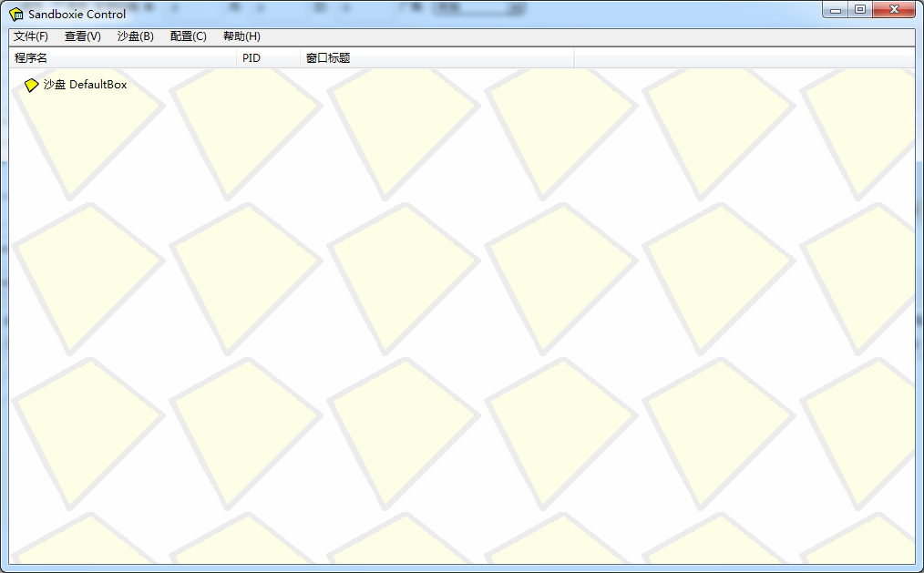Minimize the Sandboxie Control window

coord(835,9)
